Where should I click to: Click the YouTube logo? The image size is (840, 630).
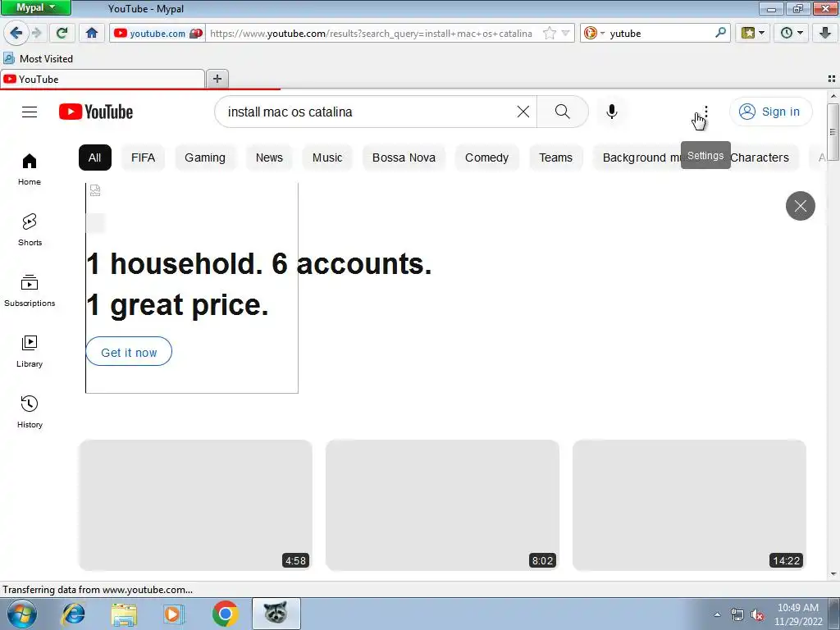(96, 112)
